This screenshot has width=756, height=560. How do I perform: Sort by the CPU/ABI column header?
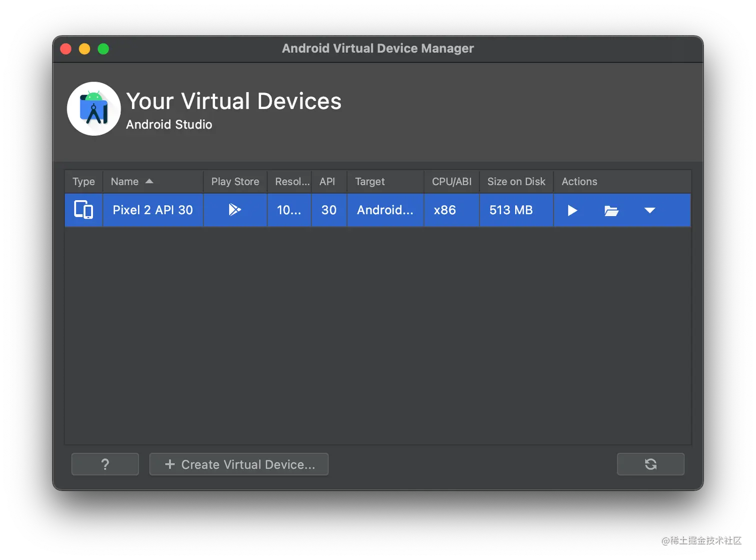pyautogui.click(x=451, y=181)
